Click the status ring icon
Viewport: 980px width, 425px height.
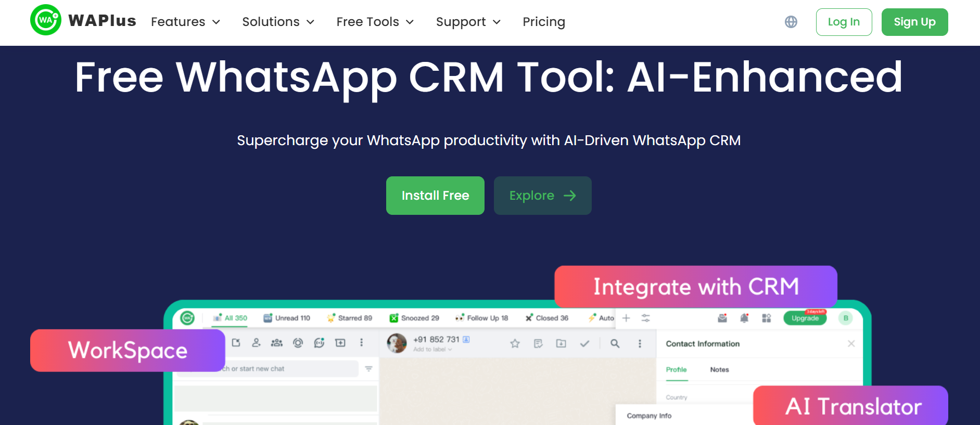pos(298,343)
